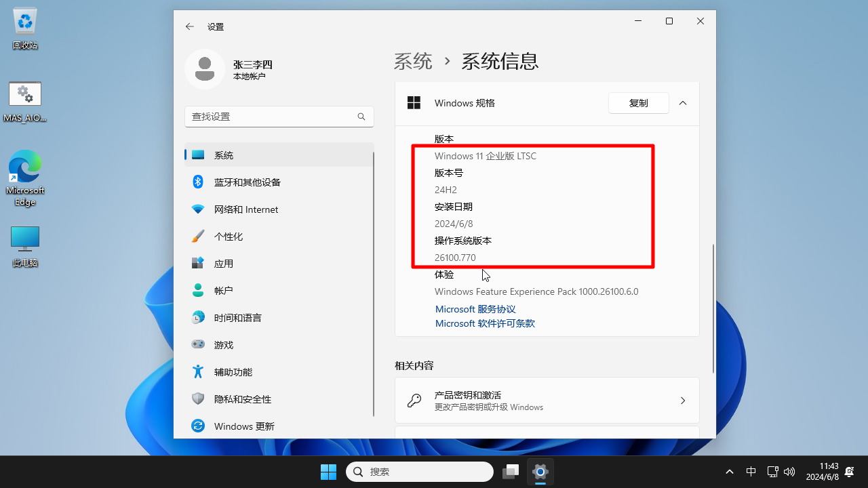Copy Windows specs with 复制 button

(639, 103)
